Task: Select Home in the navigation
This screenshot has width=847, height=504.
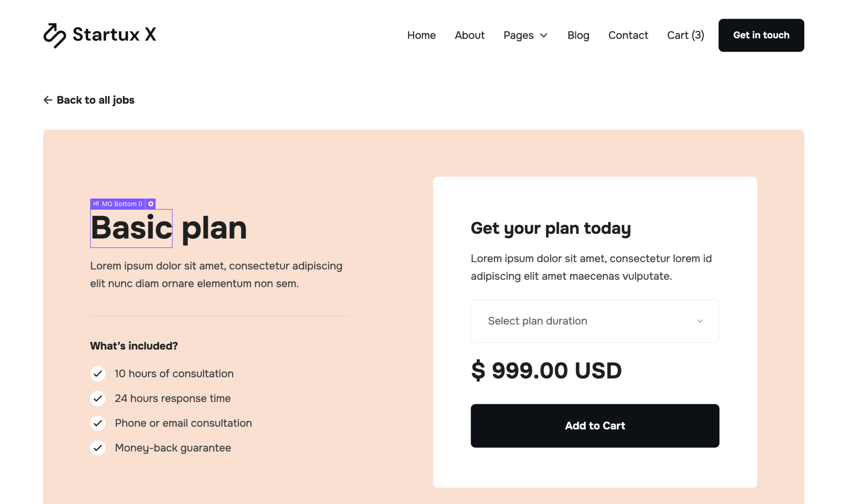Action: [x=421, y=35]
